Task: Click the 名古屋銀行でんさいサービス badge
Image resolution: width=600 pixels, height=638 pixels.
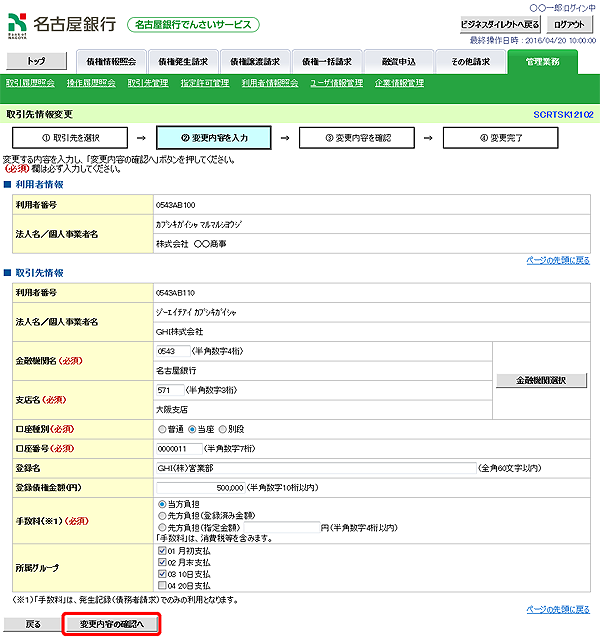Action: (193, 25)
